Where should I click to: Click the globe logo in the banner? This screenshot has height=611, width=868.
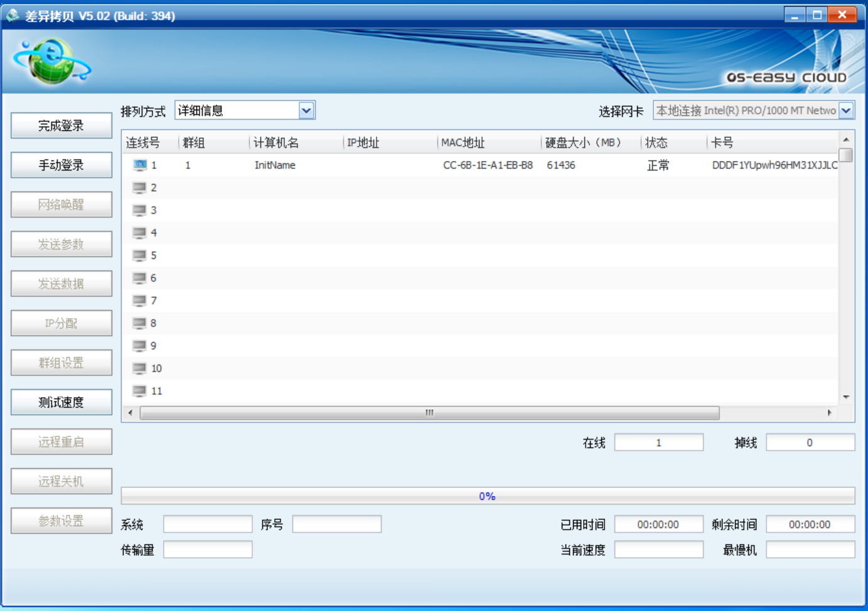(51, 61)
